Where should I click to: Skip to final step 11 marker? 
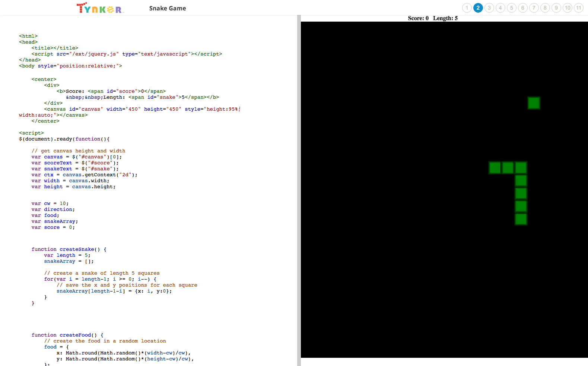[x=578, y=8]
